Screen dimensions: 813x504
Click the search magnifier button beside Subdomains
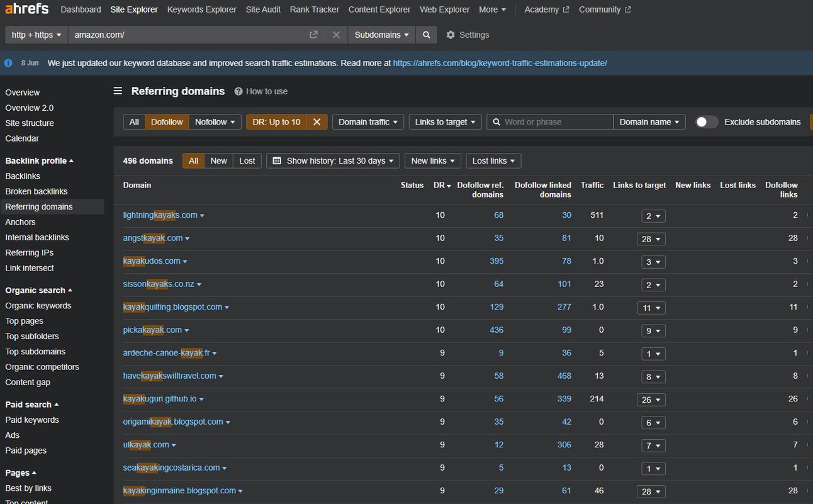click(x=426, y=35)
